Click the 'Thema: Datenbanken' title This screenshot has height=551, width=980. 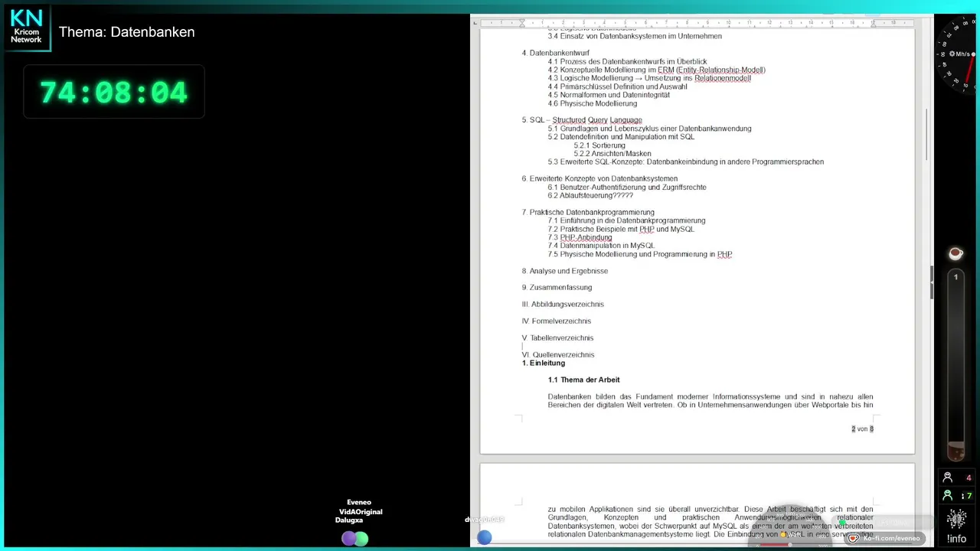(127, 32)
